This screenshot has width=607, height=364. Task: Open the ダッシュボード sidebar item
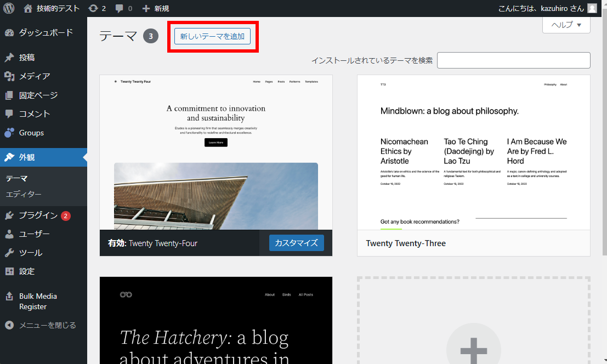point(46,32)
